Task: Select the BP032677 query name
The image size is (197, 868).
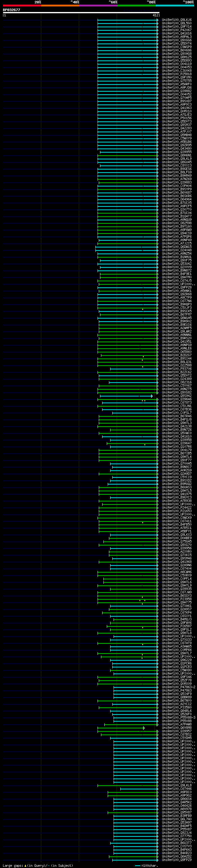Action: 11,10
